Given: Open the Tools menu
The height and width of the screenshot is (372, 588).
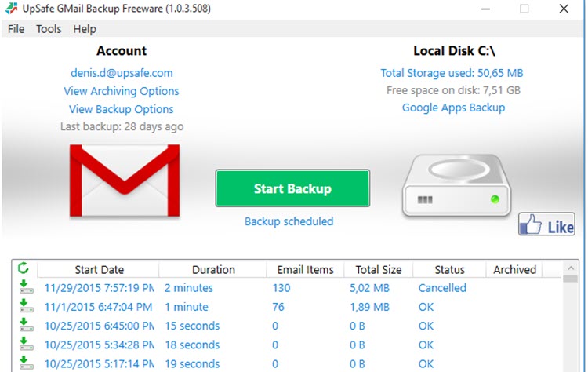Looking at the screenshot, I should click(x=49, y=29).
